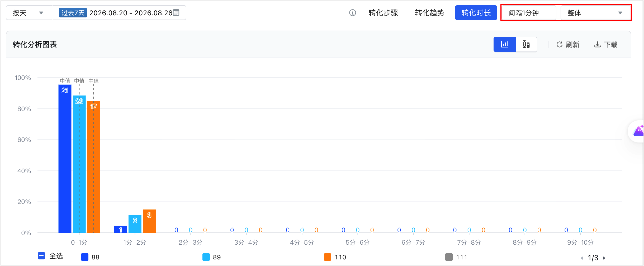
Task: Click the 转化分析图表 panel title
Action: tap(35, 44)
